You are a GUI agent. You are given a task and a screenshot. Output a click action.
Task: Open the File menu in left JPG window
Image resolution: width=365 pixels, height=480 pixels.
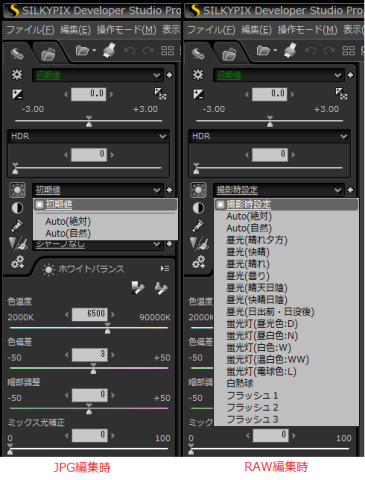tap(30, 30)
